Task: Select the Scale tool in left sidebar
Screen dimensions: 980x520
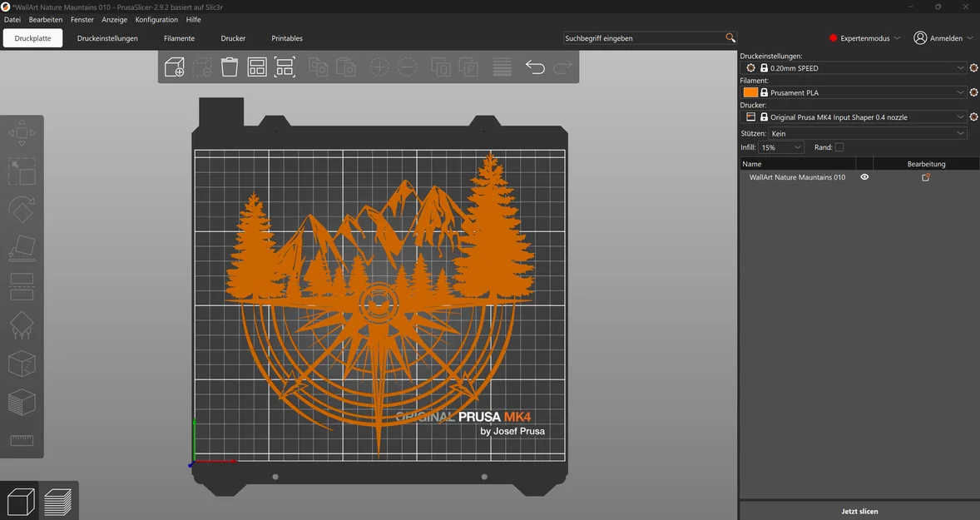Action: pos(22,171)
